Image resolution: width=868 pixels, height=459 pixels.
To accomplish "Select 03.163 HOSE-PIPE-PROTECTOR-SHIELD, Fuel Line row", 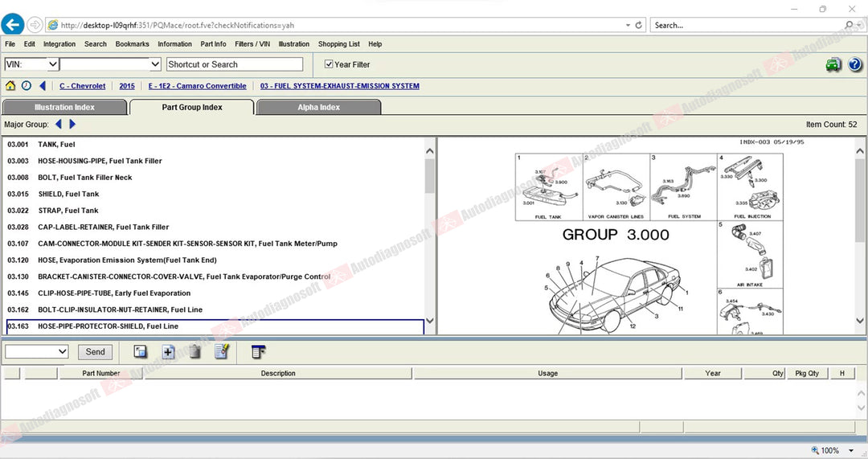I will click(x=215, y=326).
